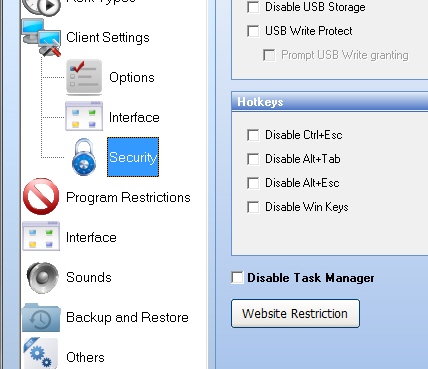Viewport: 428px width, 369px height.
Task: Click the Sounds speaker icon
Action: point(42,277)
